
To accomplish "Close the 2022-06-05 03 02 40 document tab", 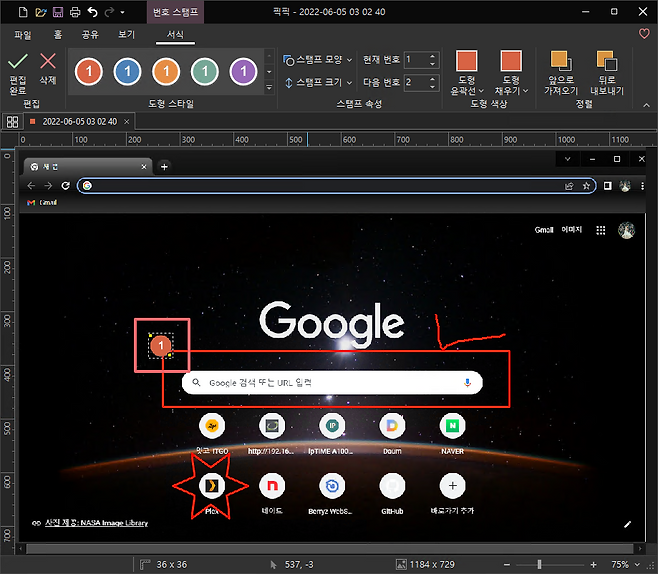I will click(x=126, y=122).
